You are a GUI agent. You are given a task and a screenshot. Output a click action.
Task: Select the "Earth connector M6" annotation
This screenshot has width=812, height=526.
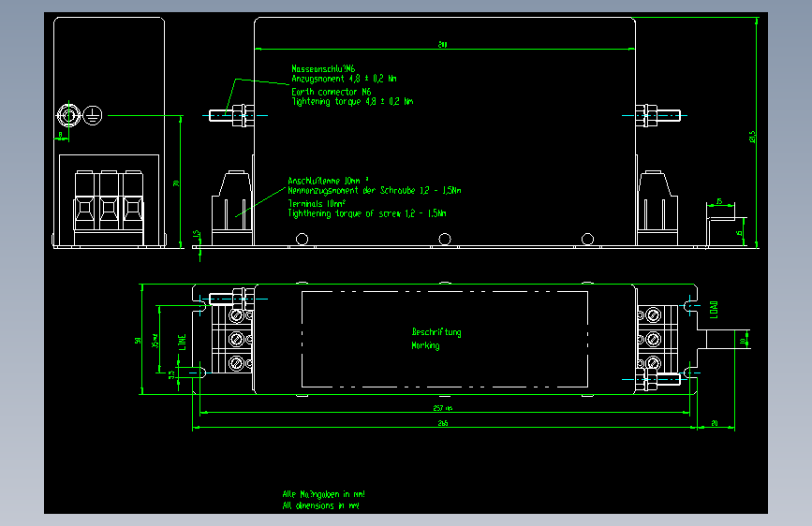[332, 92]
